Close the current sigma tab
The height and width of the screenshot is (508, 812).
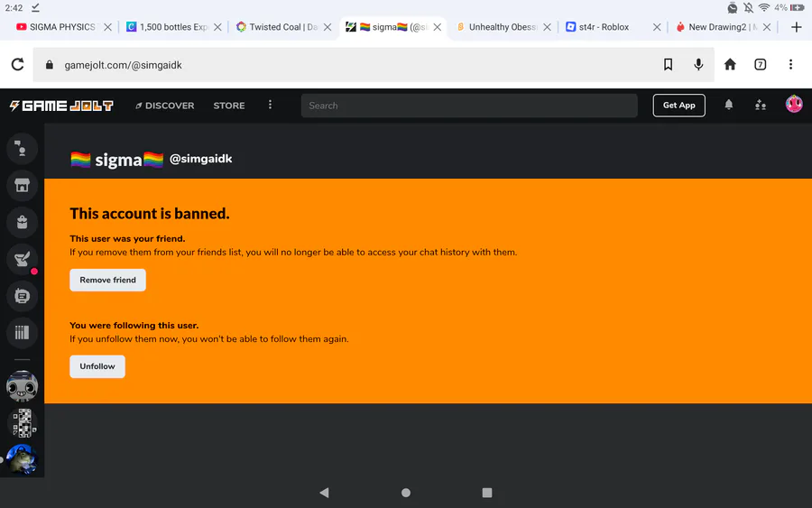437,27
